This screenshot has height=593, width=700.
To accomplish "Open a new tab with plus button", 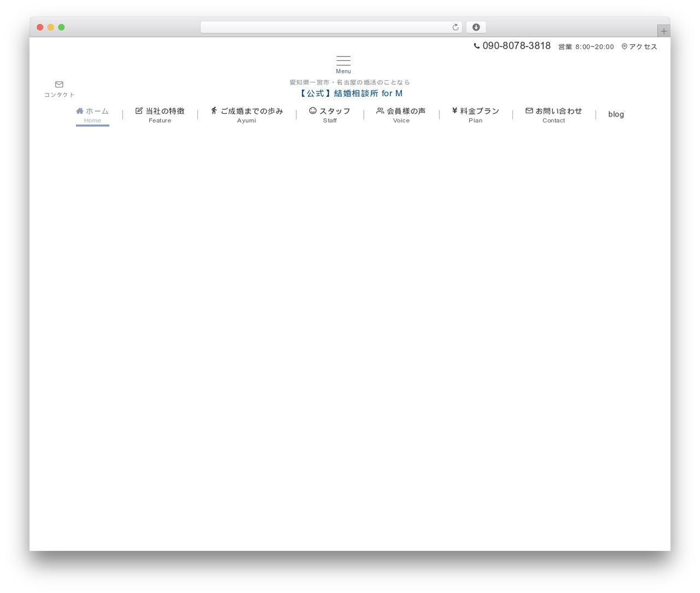I will [x=664, y=31].
